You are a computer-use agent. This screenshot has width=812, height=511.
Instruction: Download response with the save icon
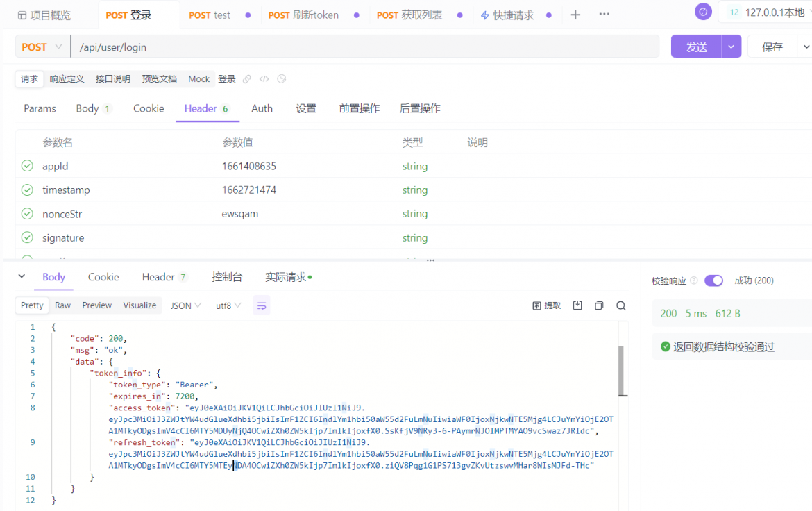pyautogui.click(x=577, y=305)
